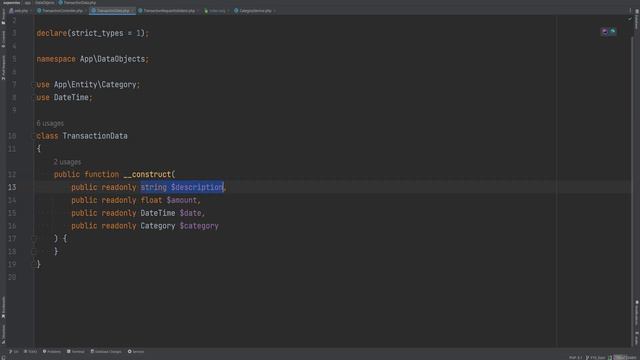Click the highlighted '$description' parameter

click(x=197, y=187)
